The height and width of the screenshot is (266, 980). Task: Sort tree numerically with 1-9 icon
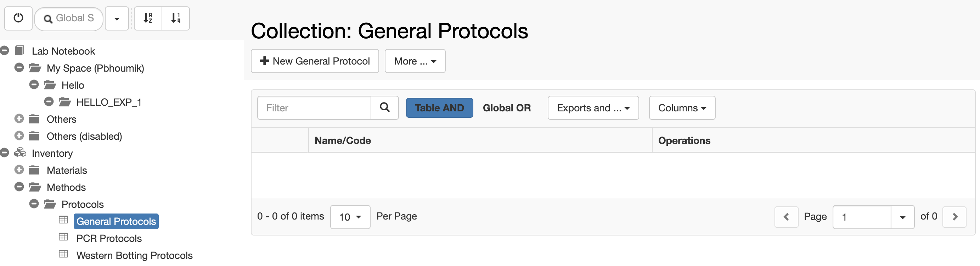(176, 18)
